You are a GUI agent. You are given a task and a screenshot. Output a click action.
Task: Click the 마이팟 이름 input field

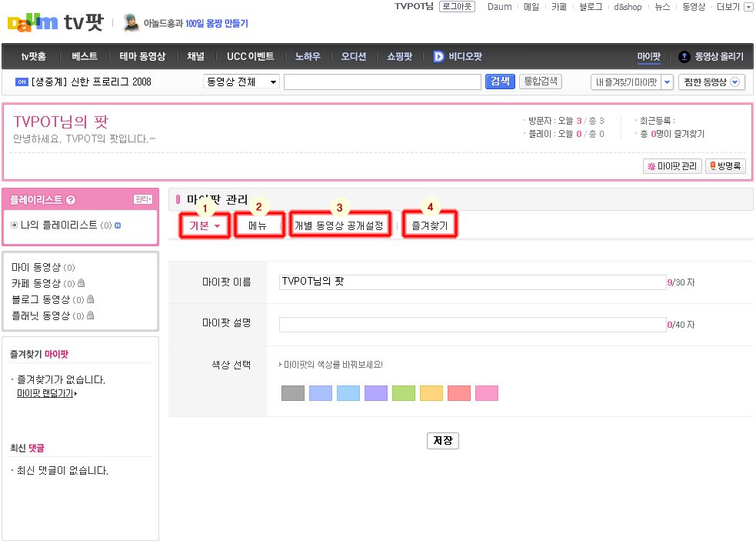(x=472, y=282)
